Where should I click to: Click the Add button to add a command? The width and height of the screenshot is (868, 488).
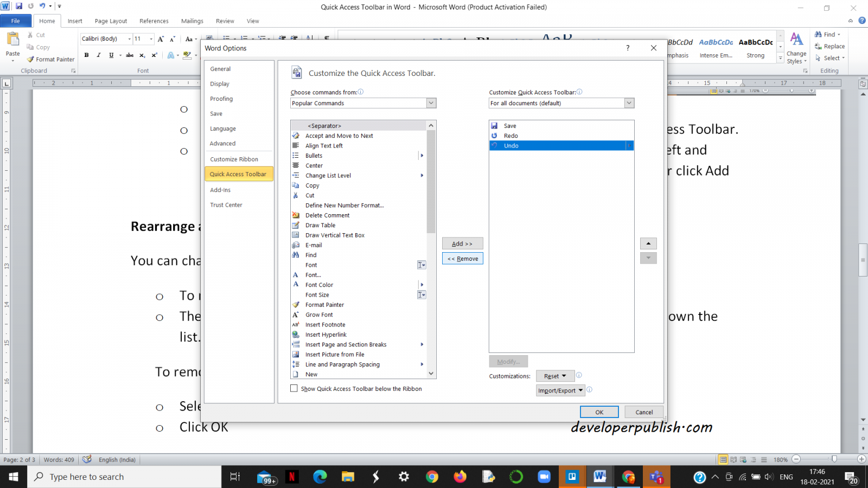pyautogui.click(x=462, y=243)
